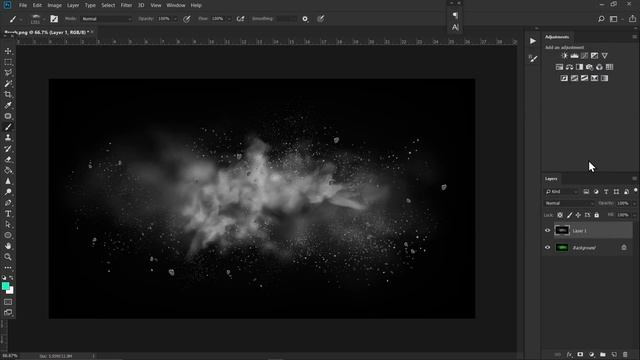640x360 pixels.
Task: Switch to the Layers tab
Action: (551, 179)
